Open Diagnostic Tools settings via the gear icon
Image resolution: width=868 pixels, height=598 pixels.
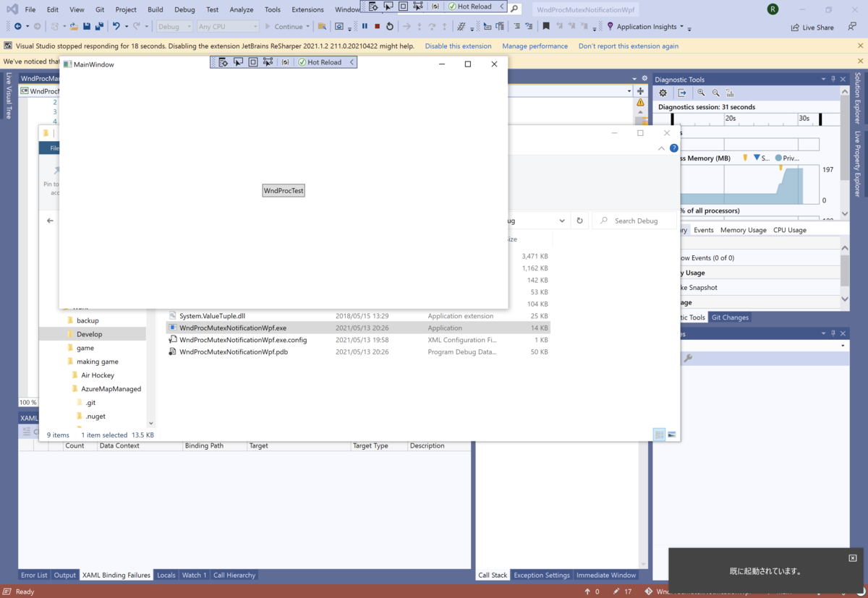[x=663, y=93]
